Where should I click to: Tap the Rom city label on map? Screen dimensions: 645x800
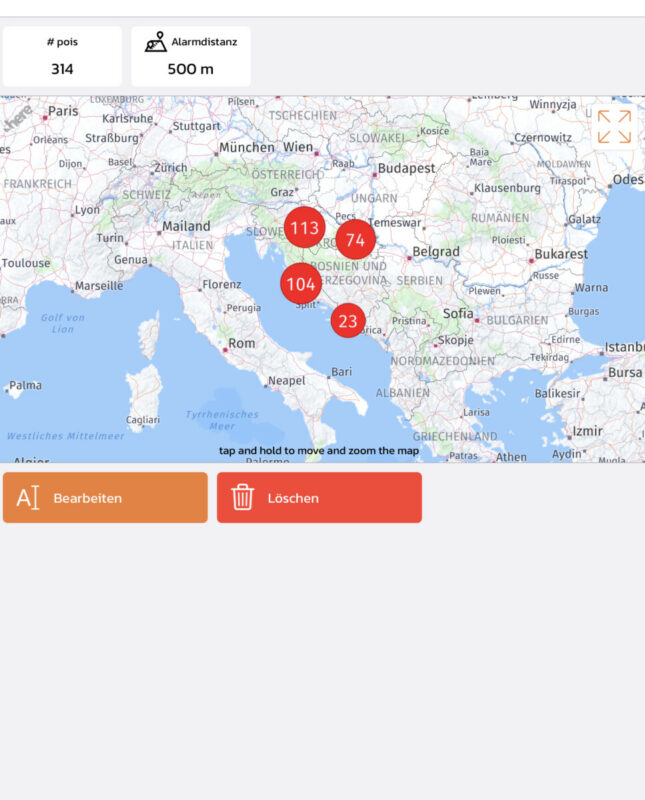(242, 343)
